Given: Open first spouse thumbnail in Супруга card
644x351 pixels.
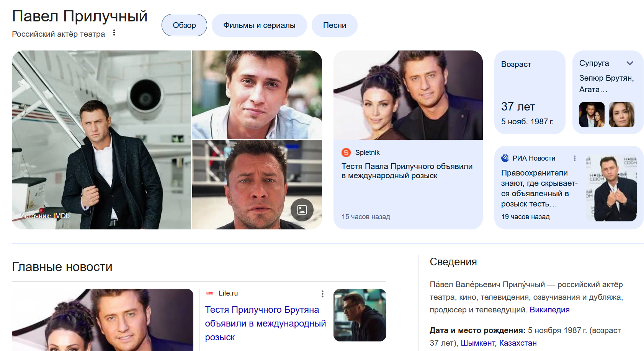Looking at the screenshot, I should click(x=592, y=115).
